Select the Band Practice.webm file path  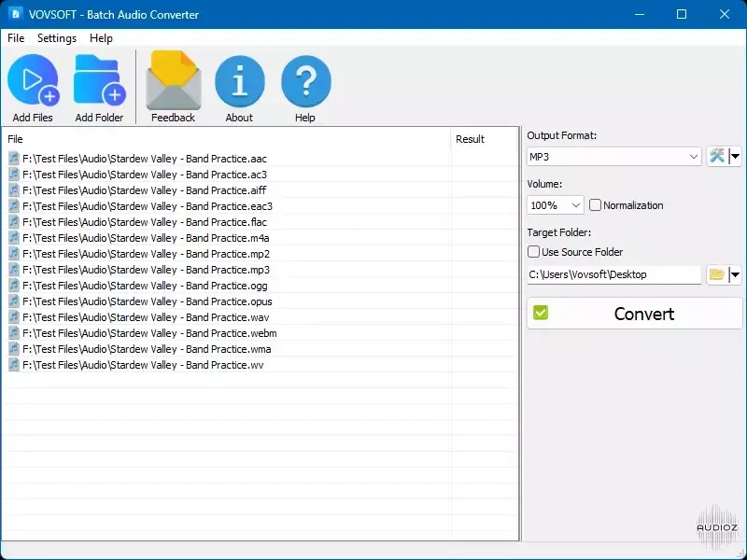(x=149, y=333)
